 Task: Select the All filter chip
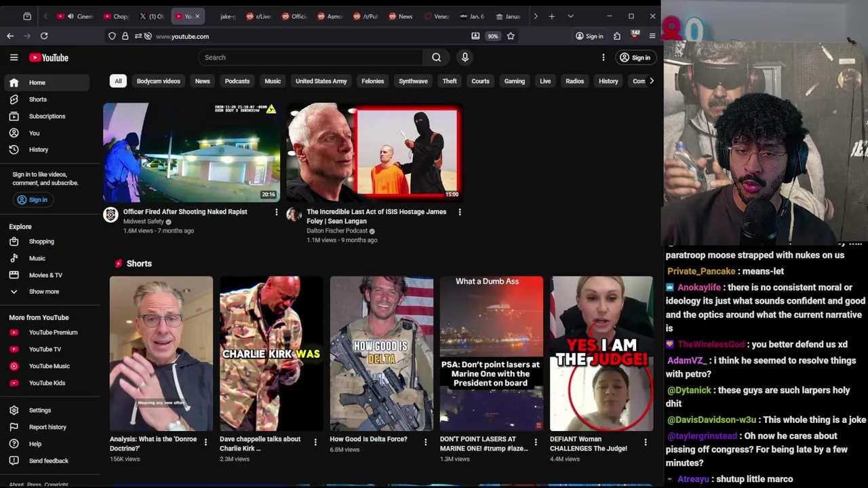coord(118,81)
